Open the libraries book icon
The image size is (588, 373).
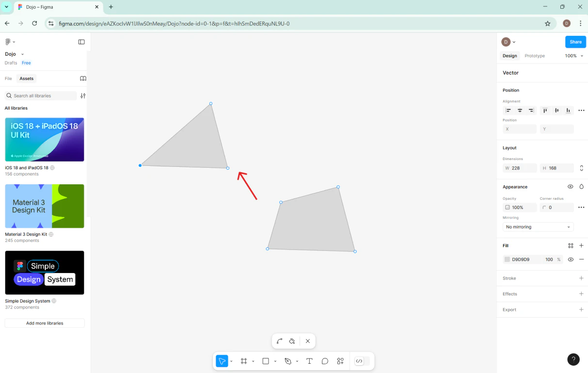coord(83,79)
